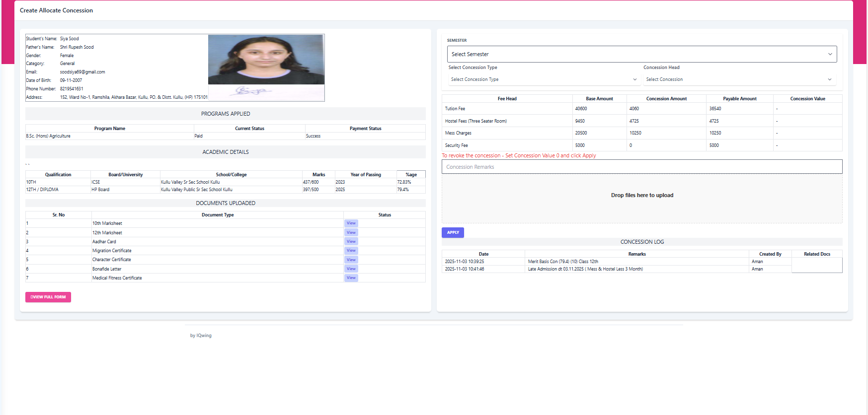The height and width of the screenshot is (415, 868).
Task: Open the Select Semester dropdown
Action: 641,54
